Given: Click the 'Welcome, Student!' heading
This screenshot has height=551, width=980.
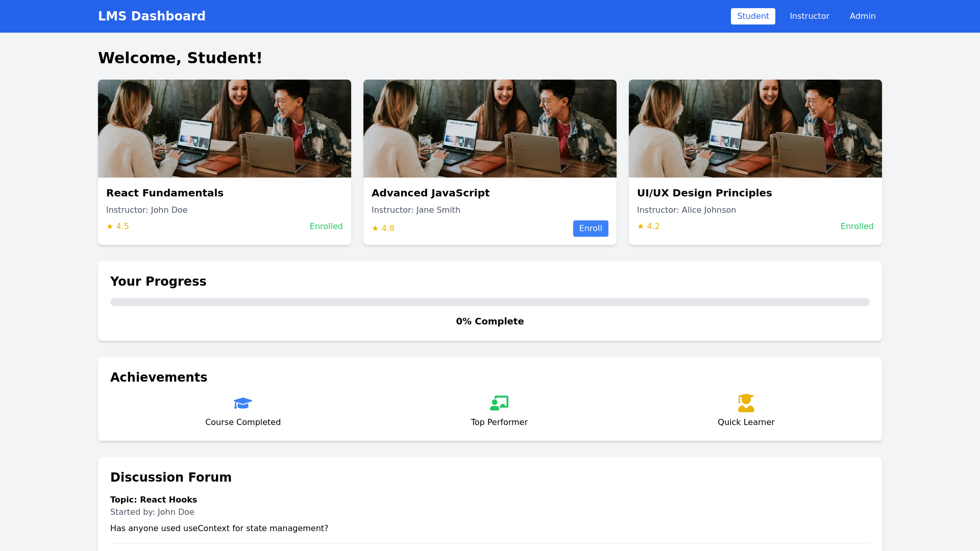Looking at the screenshot, I should coord(180,58).
